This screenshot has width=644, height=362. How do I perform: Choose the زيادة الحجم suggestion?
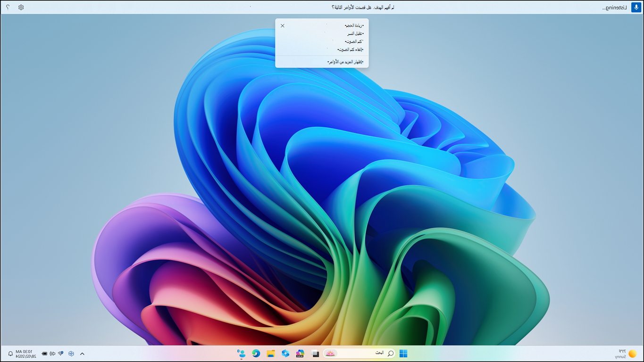point(354,25)
